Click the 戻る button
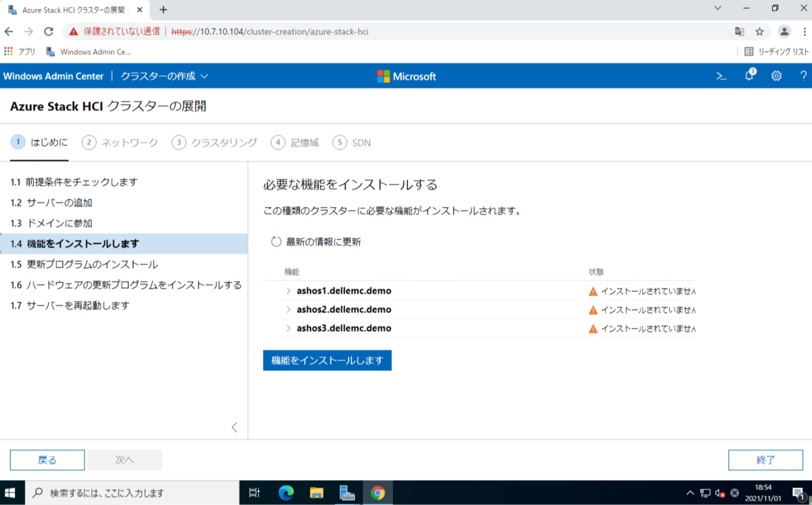This screenshot has width=812, height=505. pos(47,460)
